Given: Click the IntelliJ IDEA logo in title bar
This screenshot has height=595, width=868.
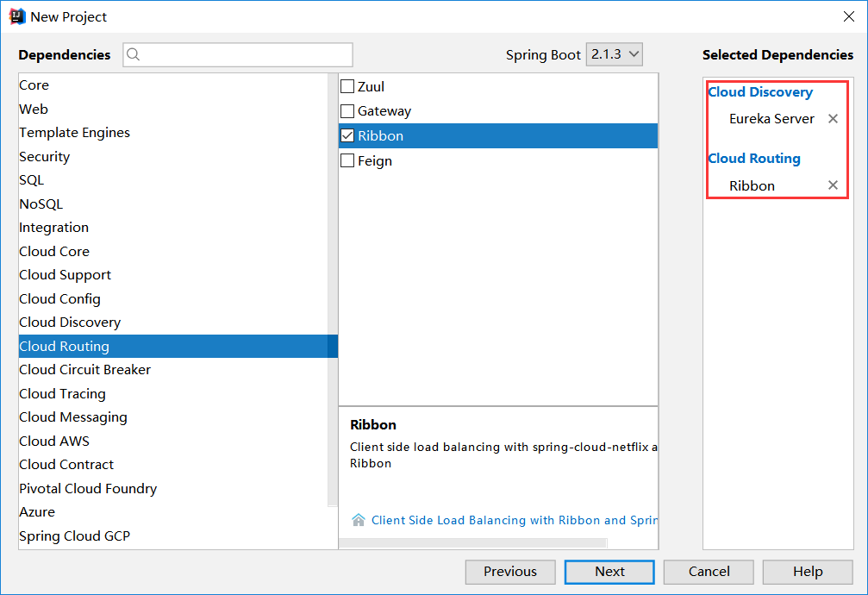Looking at the screenshot, I should pos(17,16).
